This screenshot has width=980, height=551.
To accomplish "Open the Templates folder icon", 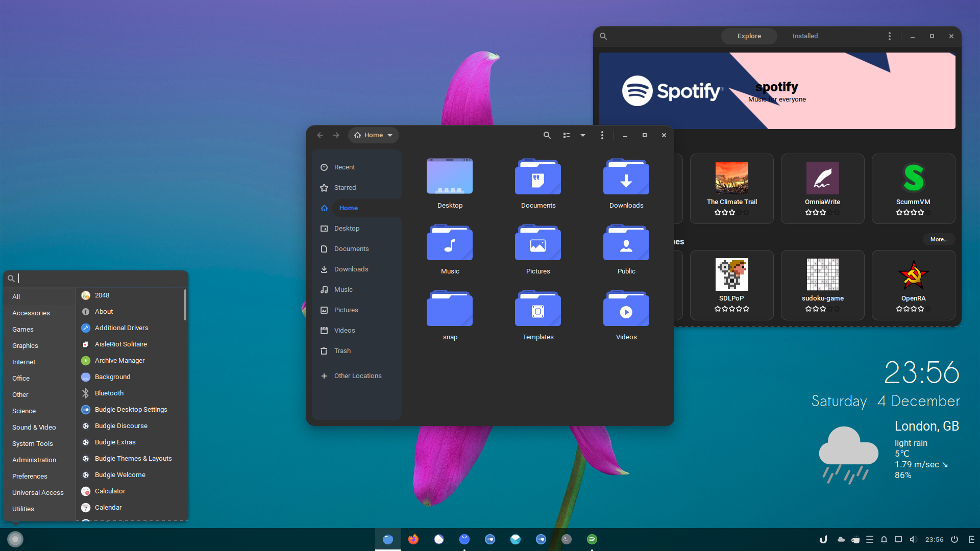I will 538,309.
